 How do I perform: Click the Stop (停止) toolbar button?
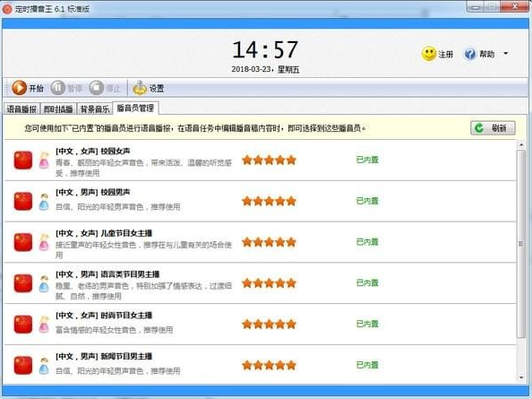pyautogui.click(x=105, y=88)
